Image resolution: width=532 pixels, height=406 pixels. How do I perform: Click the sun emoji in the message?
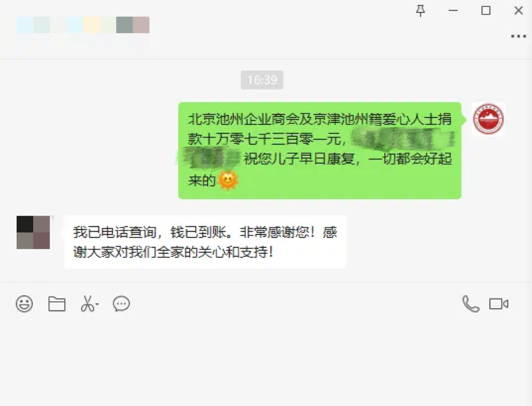click(228, 180)
